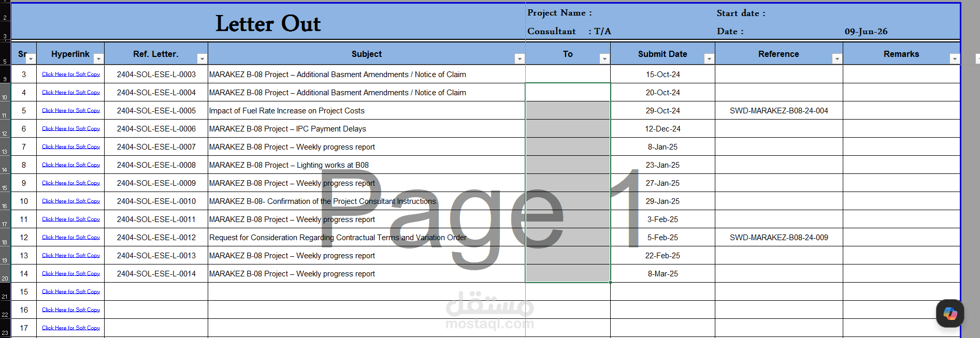Select the date cell 09-Jun-26
The height and width of the screenshot is (338, 980).
(866, 32)
